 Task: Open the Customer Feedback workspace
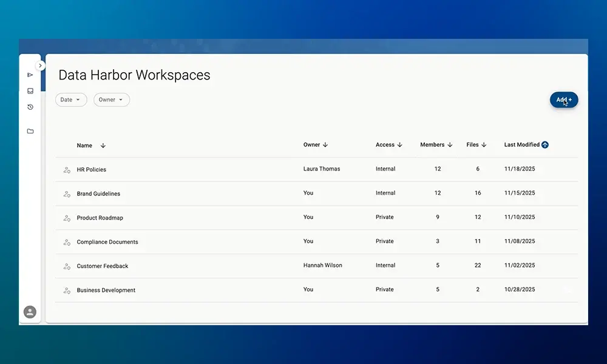click(102, 266)
